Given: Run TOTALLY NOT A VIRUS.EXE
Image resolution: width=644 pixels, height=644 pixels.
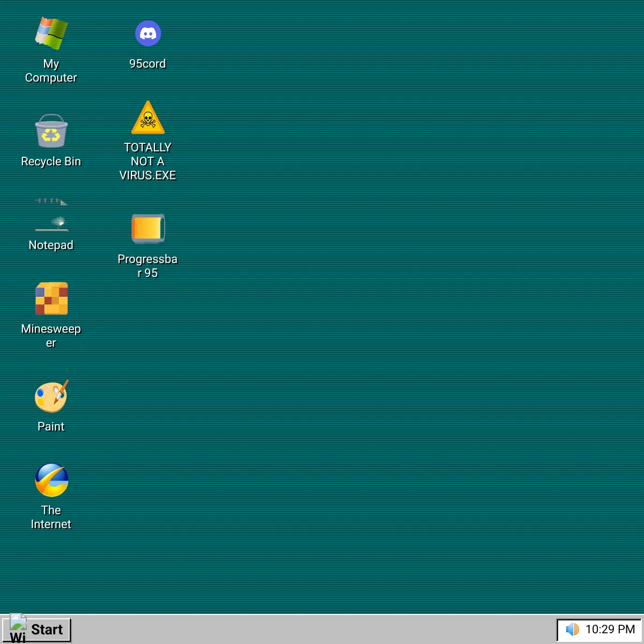Looking at the screenshot, I should point(148,118).
